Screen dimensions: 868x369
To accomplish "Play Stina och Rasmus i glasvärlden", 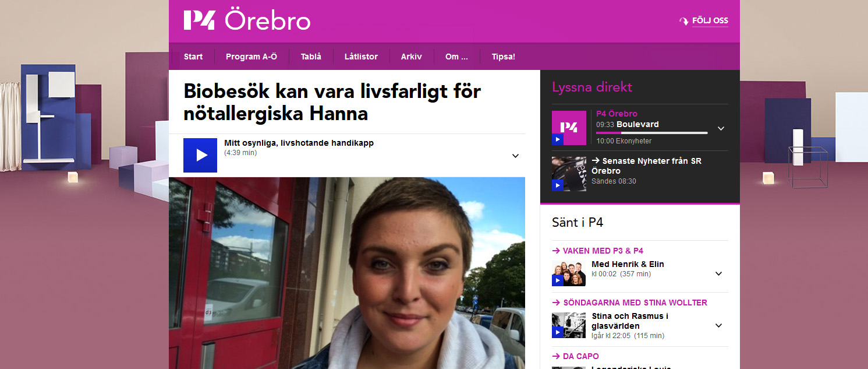I will 569,325.
